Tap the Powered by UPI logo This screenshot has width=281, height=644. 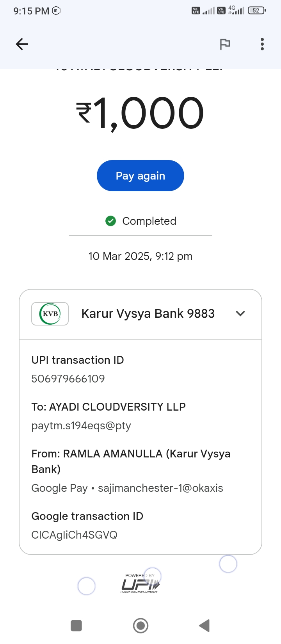(140, 584)
